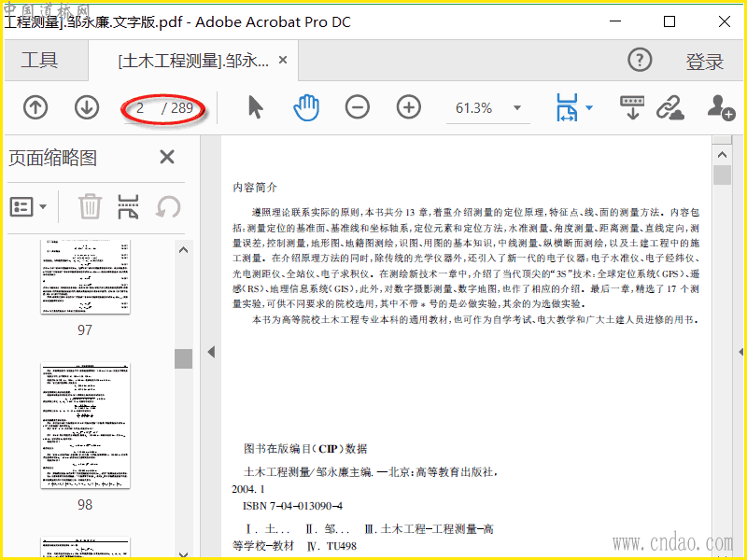This screenshot has width=747, height=560.
Task: Click the 内容简介 heading text
Action: tap(255, 188)
